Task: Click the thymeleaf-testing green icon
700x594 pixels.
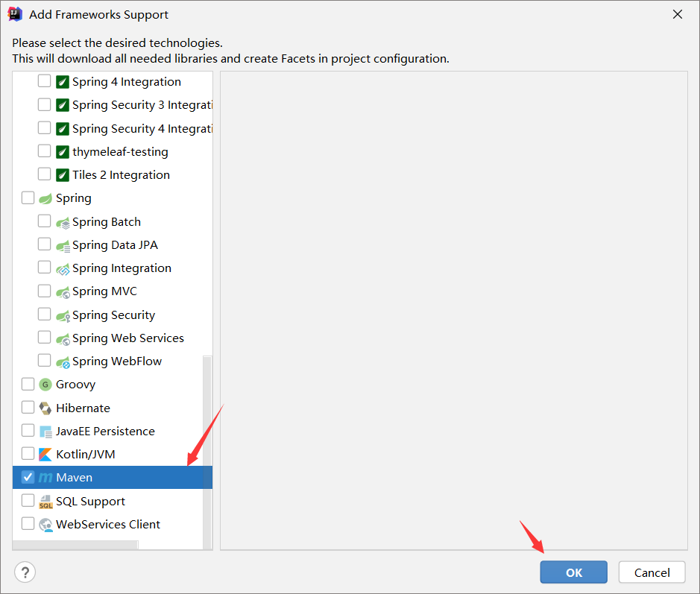Action: 63,152
